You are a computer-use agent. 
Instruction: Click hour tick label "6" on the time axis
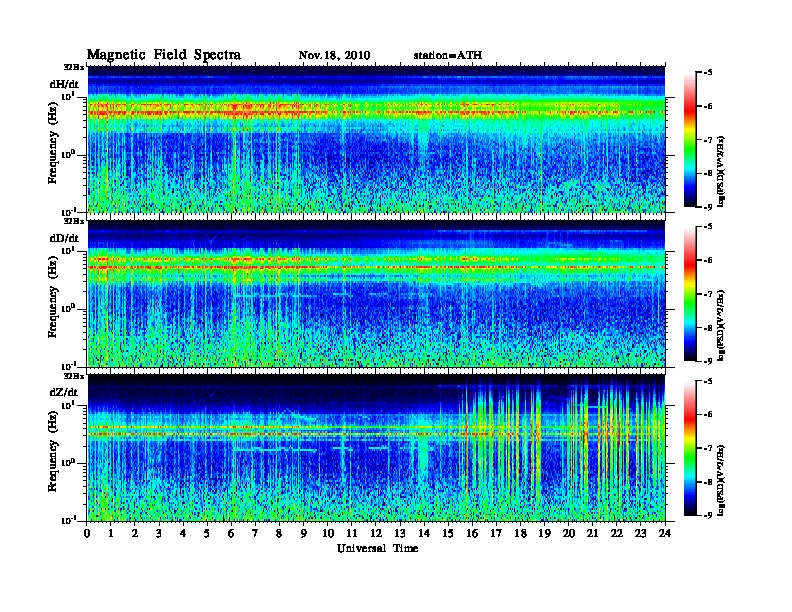coord(231,533)
